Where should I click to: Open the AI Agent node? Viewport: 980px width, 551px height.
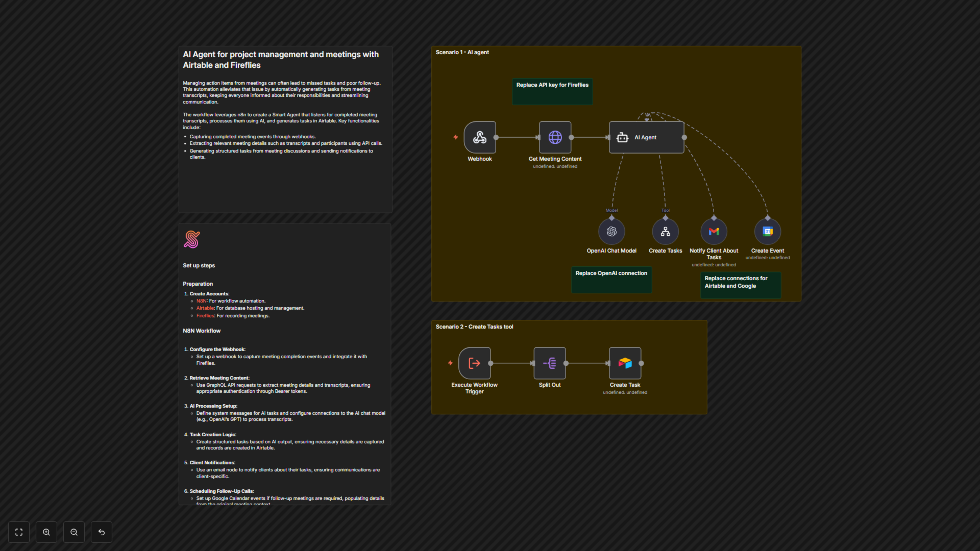point(646,137)
